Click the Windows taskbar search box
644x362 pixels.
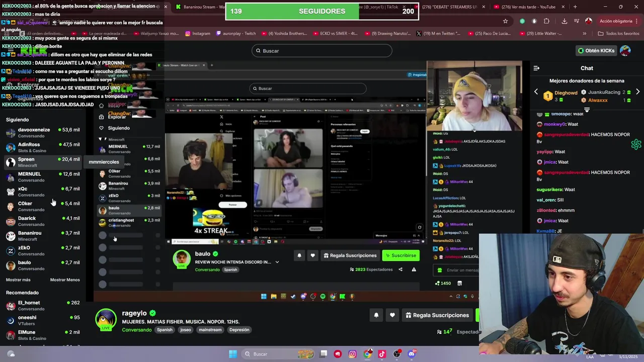coord(278,354)
